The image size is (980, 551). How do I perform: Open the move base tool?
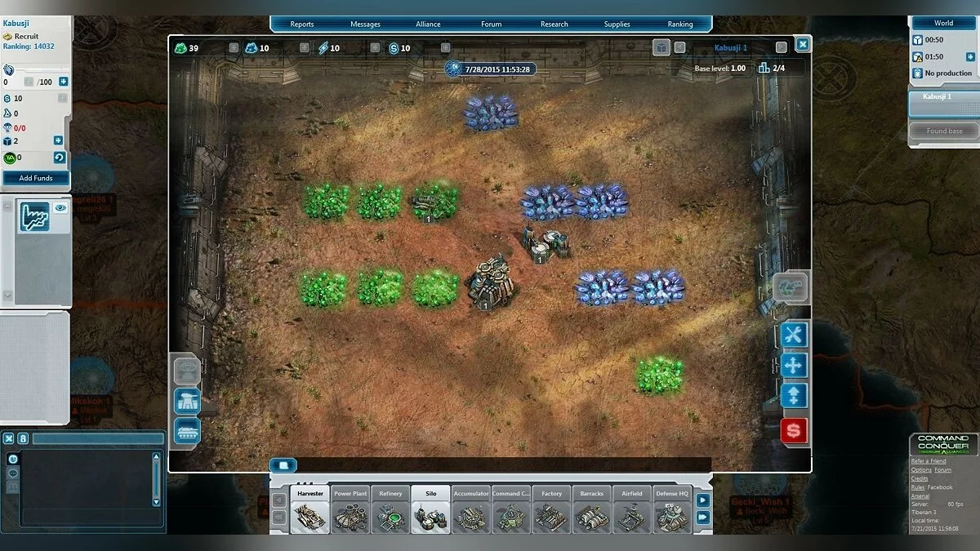[792, 365]
